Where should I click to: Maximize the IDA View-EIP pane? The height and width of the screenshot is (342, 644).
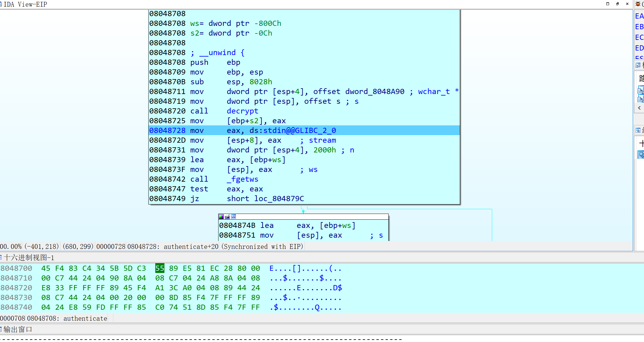[608, 4]
